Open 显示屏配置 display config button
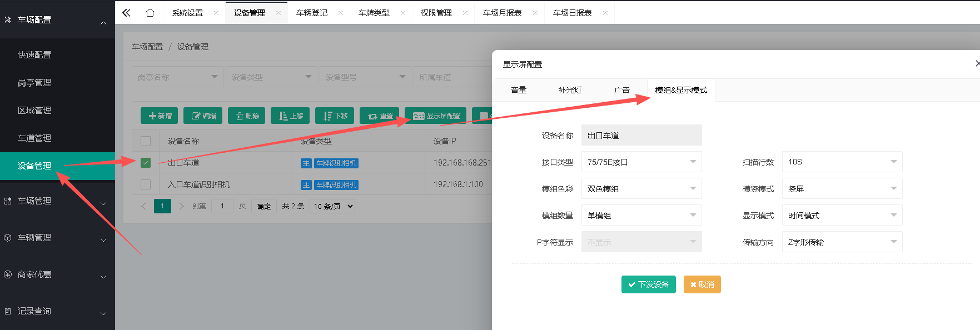 click(x=436, y=116)
